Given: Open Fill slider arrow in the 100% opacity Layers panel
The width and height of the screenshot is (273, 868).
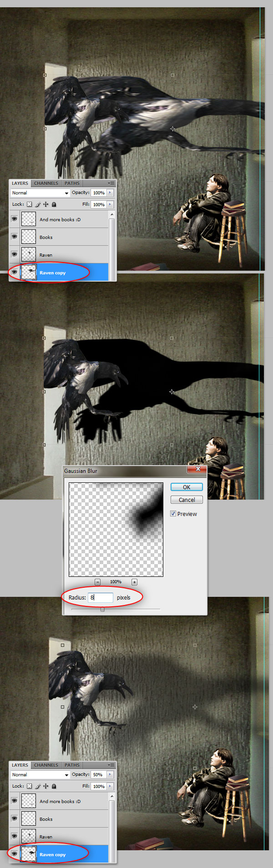Looking at the screenshot, I should 110,205.
